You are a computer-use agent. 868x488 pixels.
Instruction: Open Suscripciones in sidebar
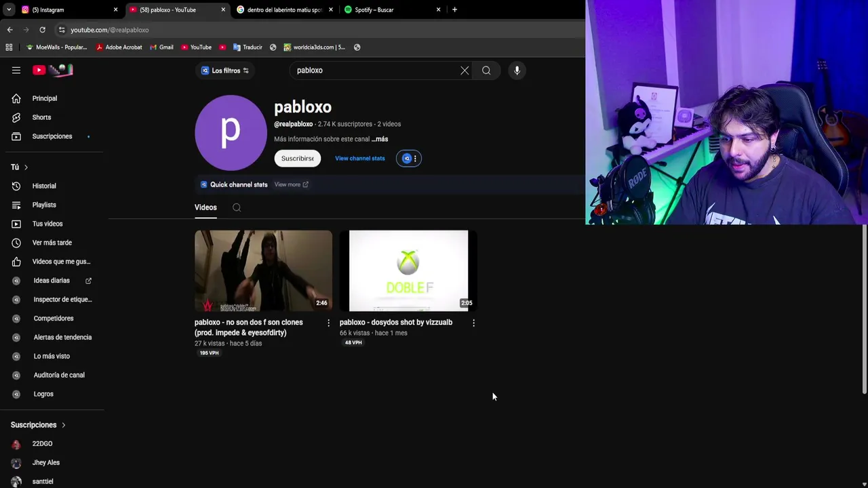[52, 136]
